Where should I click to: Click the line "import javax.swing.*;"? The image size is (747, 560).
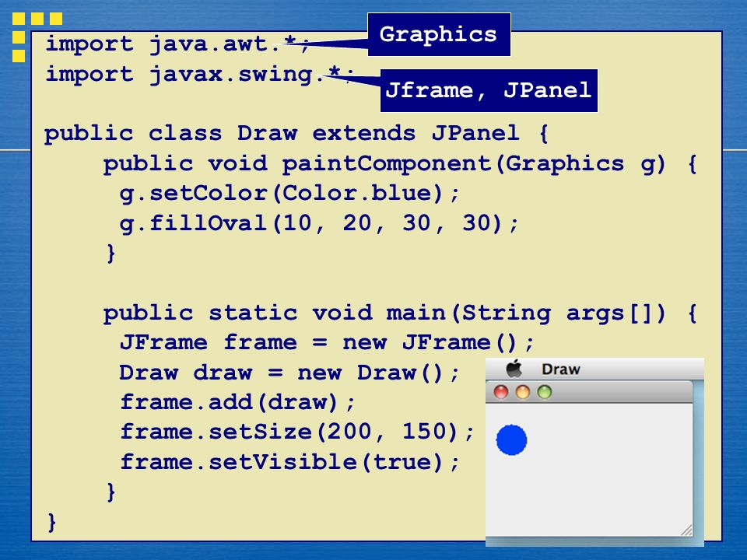click(200, 75)
